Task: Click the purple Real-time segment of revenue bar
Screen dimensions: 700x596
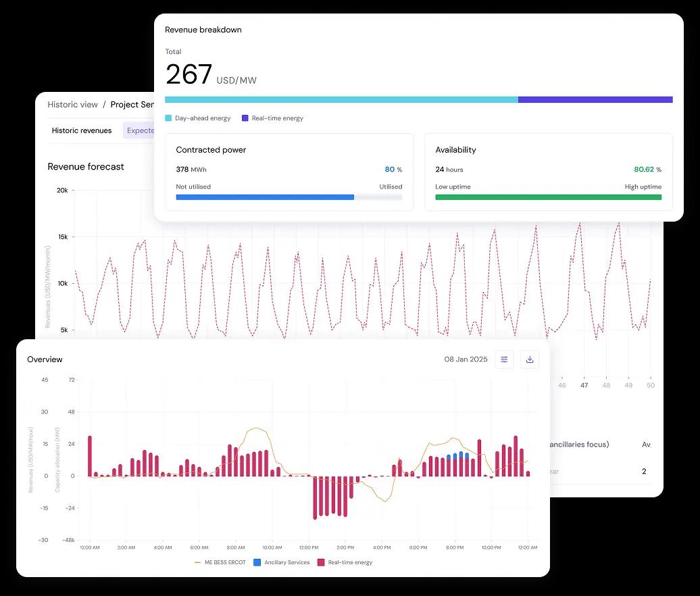Action: pyautogui.click(x=595, y=99)
